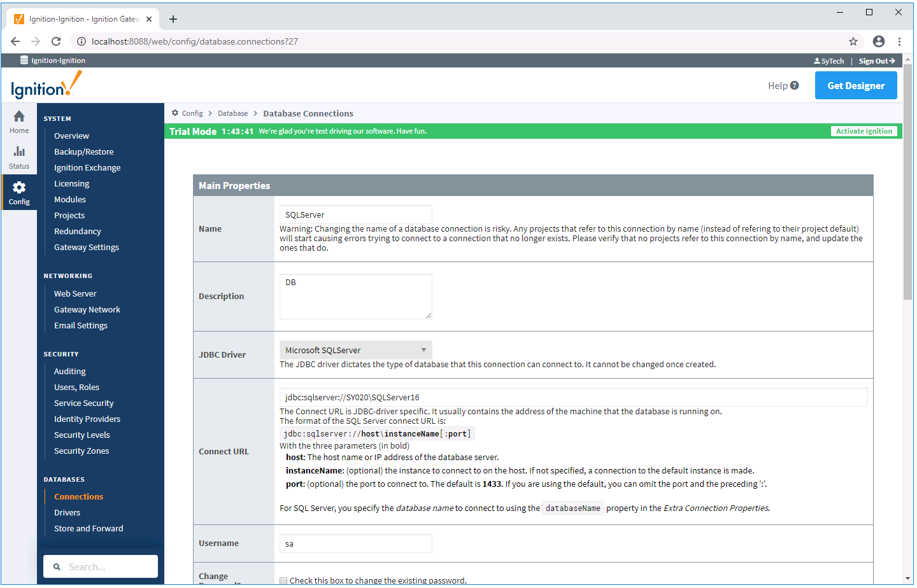Follow the Database breadcrumb link

coord(233,113)
